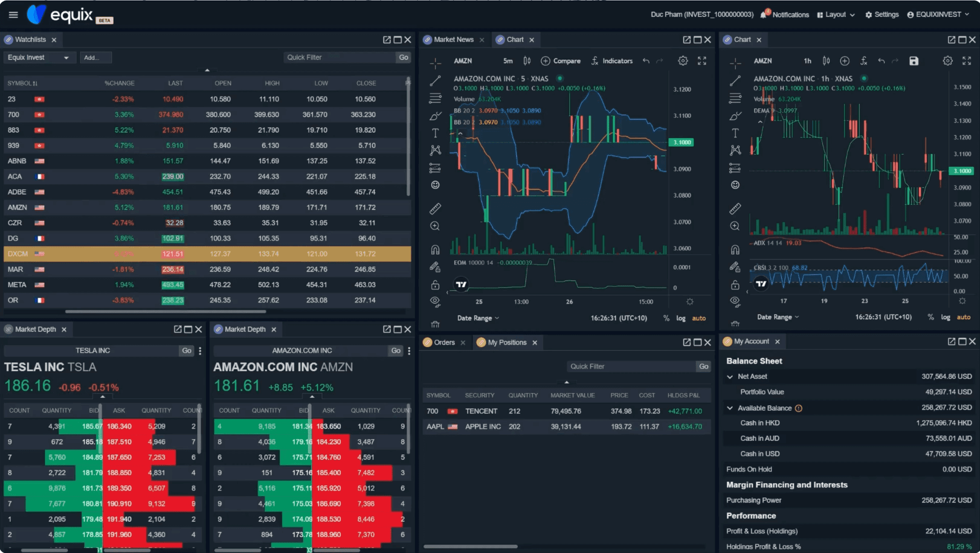The height and width of the screenshot is (553, 980).
Task: Open Date Range dropdown in 5m chart
Action: pos(478,318)
